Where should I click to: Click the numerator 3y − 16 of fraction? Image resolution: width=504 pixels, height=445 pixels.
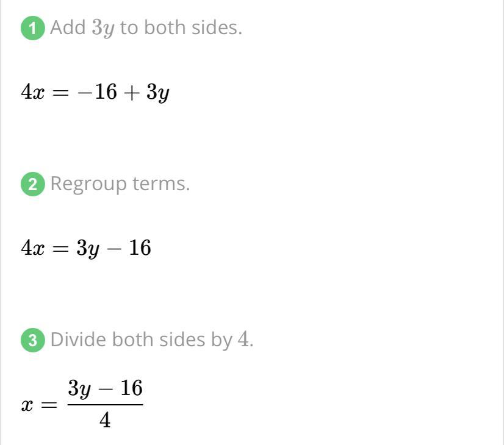point(105,389)
